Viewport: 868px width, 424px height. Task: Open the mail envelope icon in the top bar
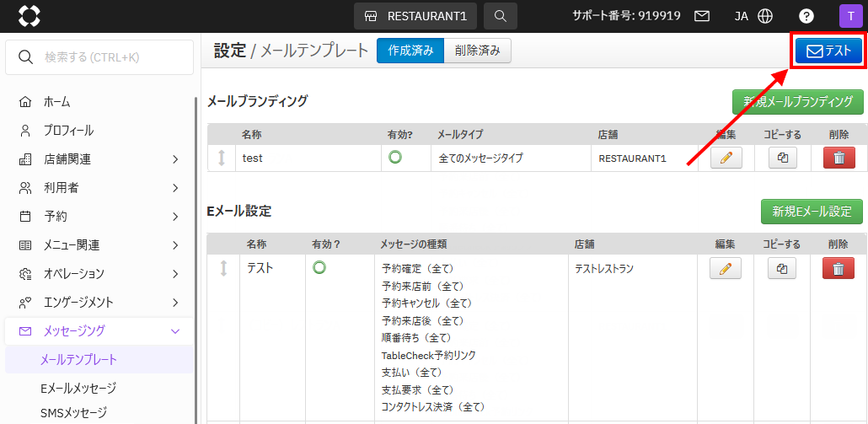tap(701, 16)
